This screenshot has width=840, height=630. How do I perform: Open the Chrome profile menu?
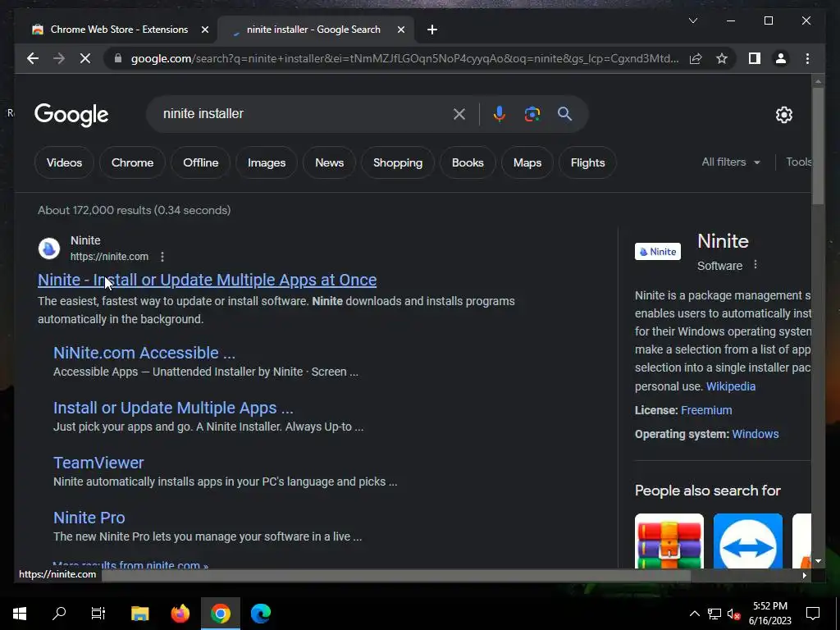pos(781,58)
